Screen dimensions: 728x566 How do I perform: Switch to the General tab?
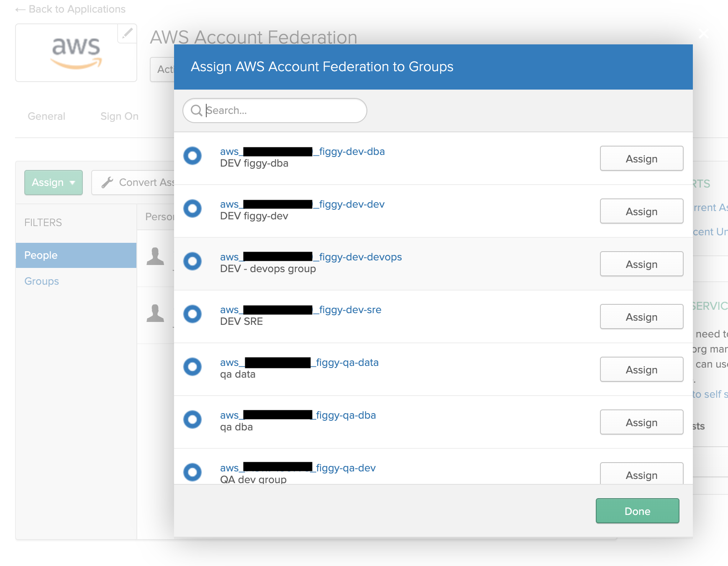click(x=46, y=116)
